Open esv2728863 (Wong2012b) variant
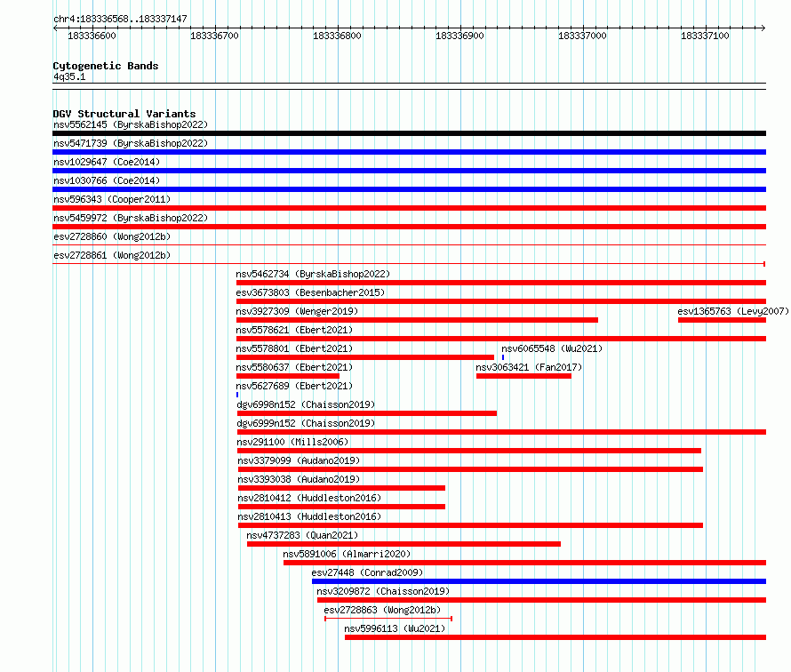Screen dimensions: 791x672 382,610
